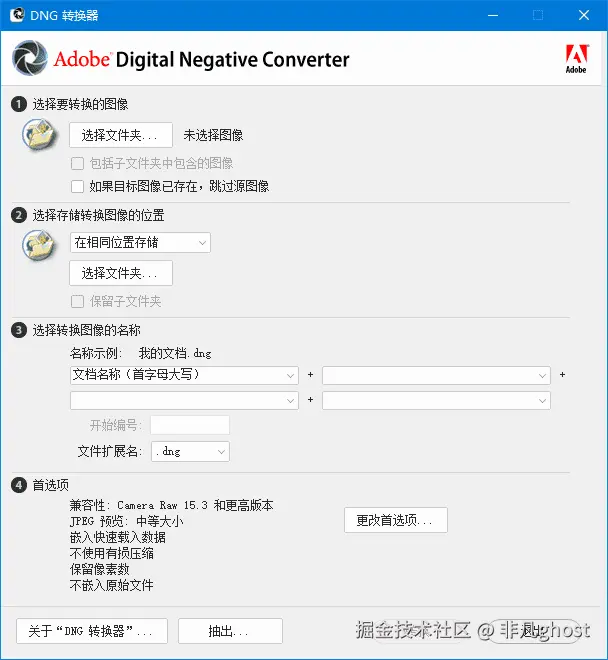Viewport: 608px width, 660px height.
Task: Click the red Adobe logo icon
Action: pos(576,59)
